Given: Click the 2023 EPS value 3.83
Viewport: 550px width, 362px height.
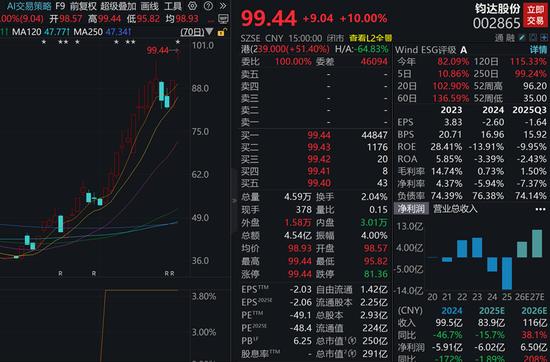Looking at the screenshot, I should tap(453, 122).
